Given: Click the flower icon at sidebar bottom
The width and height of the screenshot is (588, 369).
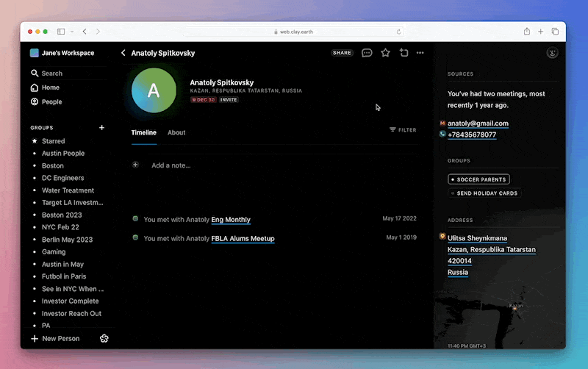Looking at the screenshot, I should (x=104, y=338).
